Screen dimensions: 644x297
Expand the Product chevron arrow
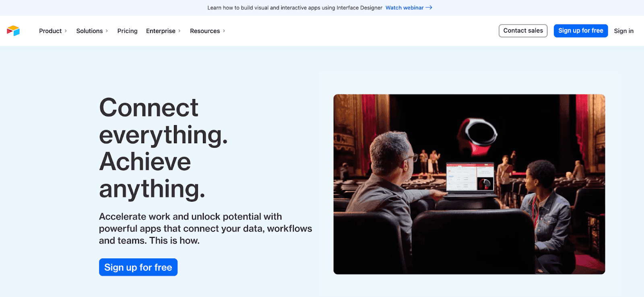point(66,31)
